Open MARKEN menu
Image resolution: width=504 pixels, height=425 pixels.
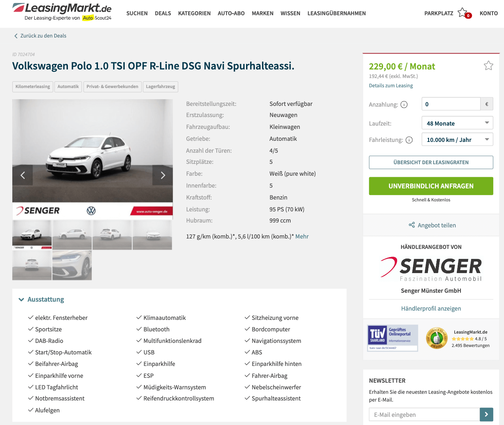263,13
